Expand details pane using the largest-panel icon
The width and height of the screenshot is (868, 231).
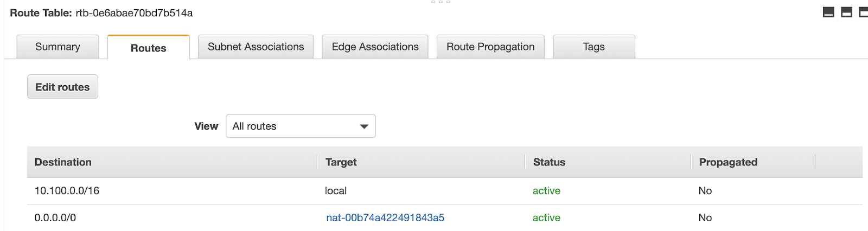(x=863, y=12)
